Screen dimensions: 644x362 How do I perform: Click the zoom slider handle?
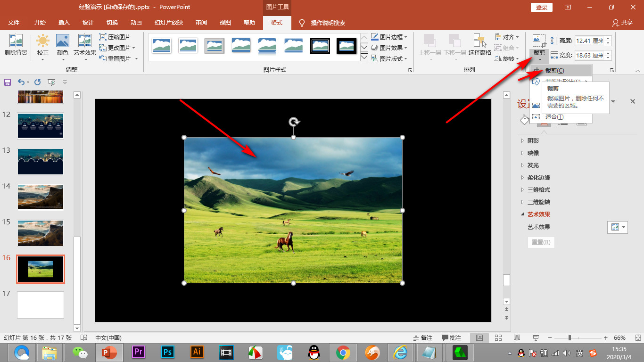(x=570, y=338)
